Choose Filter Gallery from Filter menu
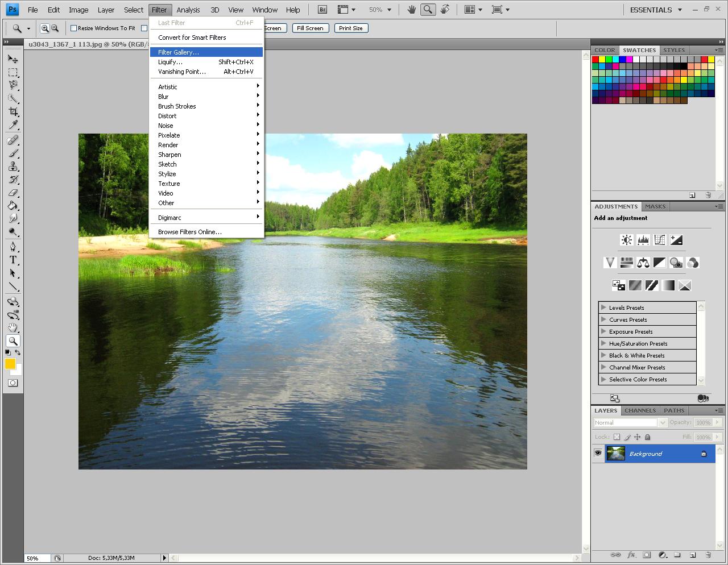 (206, 52)
